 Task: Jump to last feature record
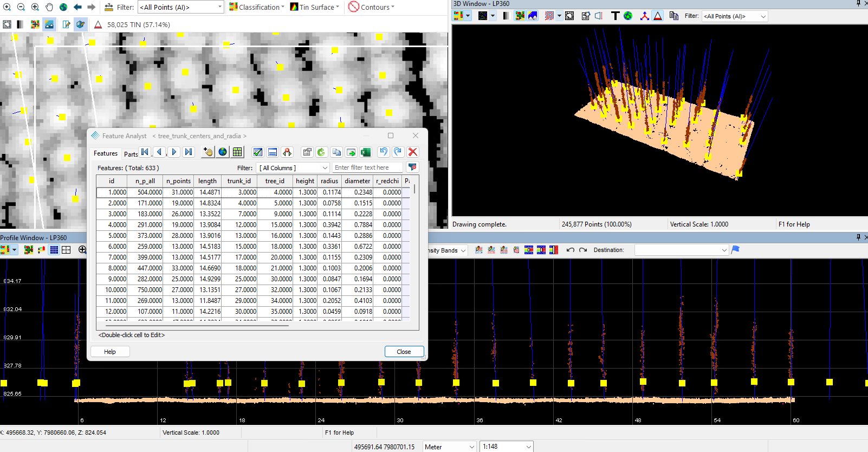point(189,152)
